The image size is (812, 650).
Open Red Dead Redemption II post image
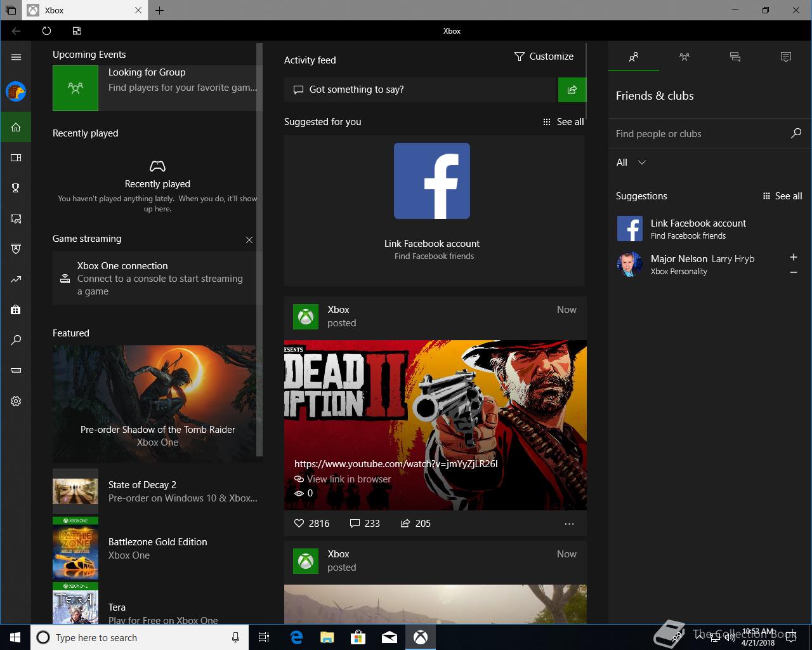tap(435, 425)
